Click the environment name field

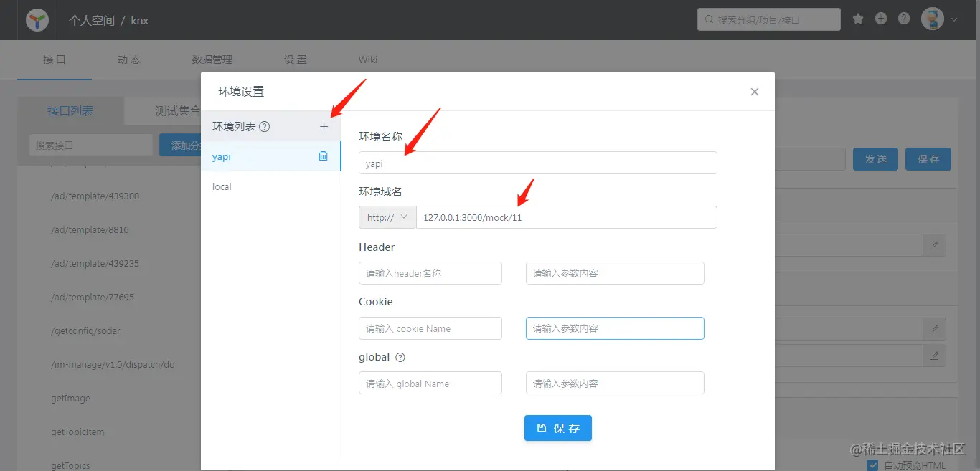pos(538,163)
